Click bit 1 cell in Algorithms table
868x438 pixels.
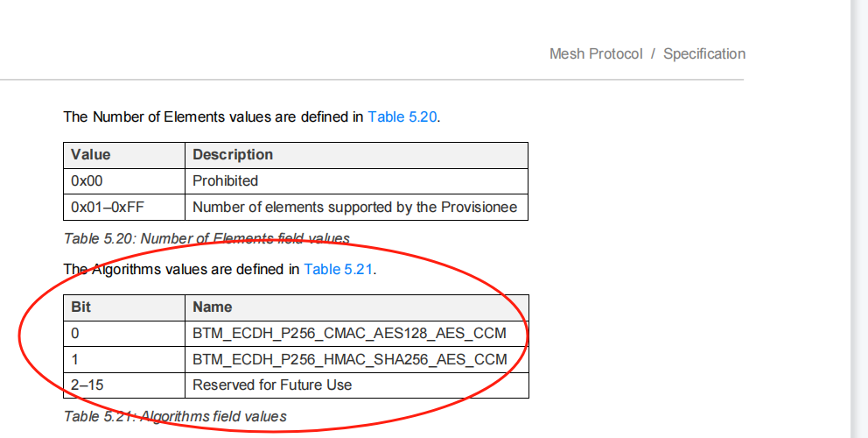[x=124, y=360]
